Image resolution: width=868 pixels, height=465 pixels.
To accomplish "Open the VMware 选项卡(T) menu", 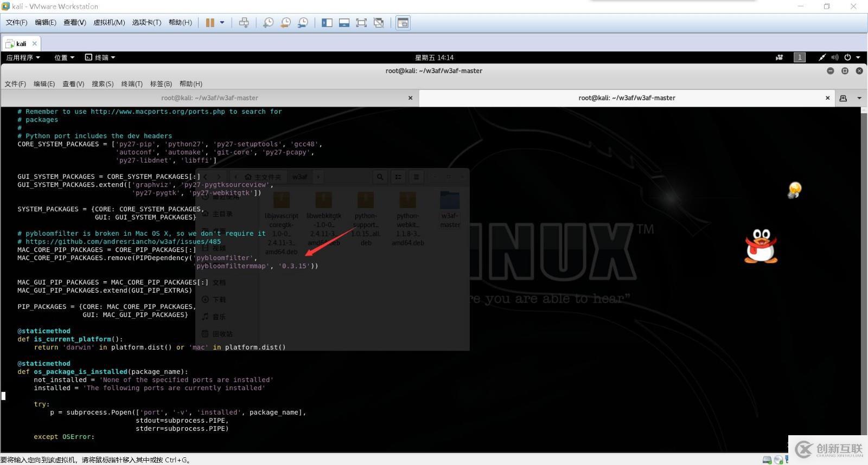I will click(146, 22).
